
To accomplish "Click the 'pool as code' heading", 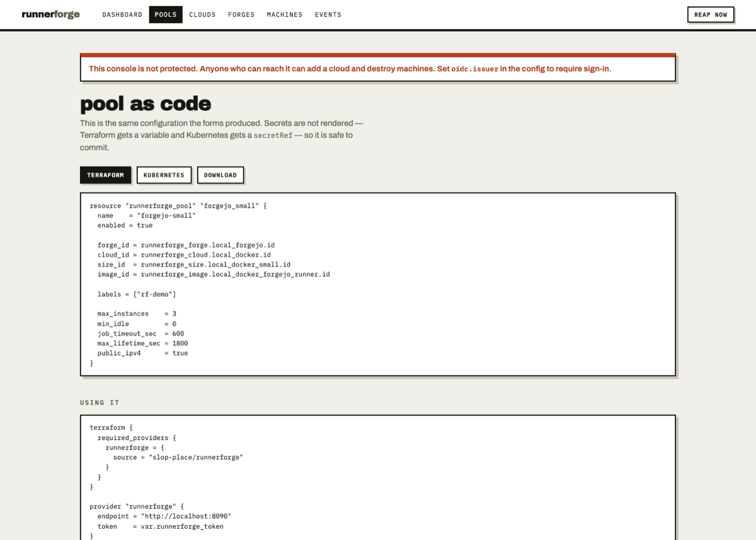I will pos(146,103).
